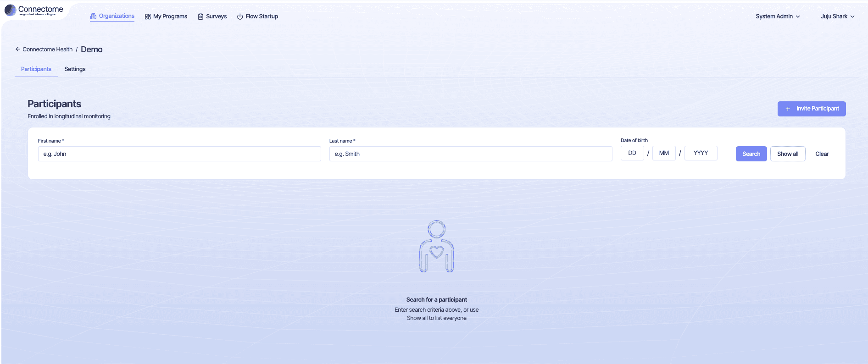The image size is (868, 364).
Task: Click the 'Date of birth' label
Action: coord(634,140)
